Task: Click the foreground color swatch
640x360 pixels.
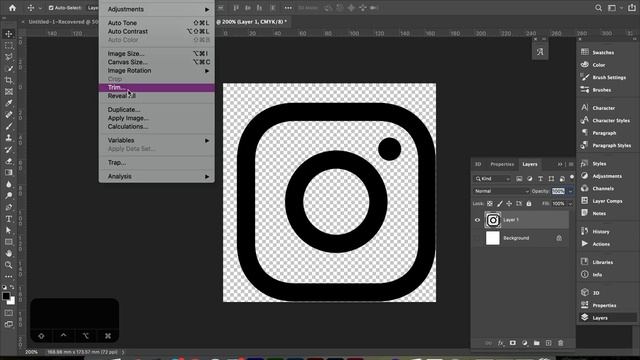Action: tap(6, 296)
